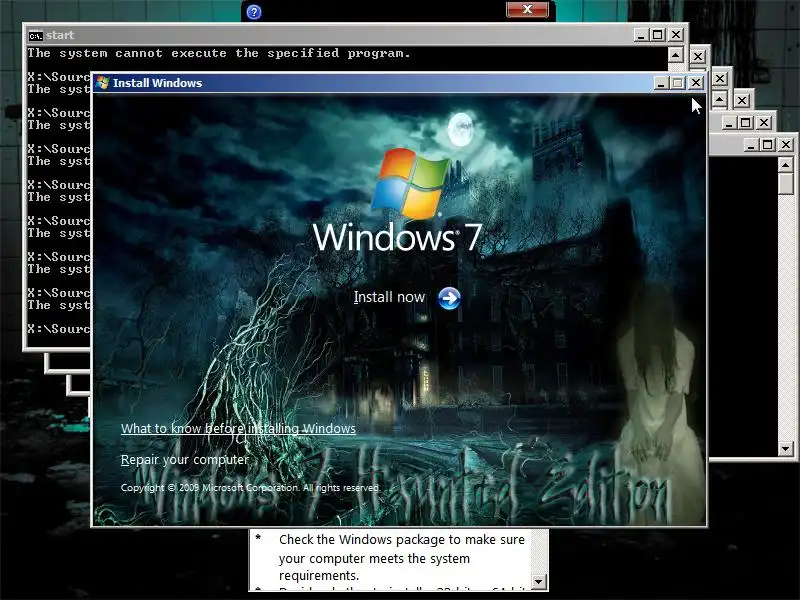This screenshot has width=800, height=600.
Task: Close the start command prompt window
Action: [x=676, y=35]
